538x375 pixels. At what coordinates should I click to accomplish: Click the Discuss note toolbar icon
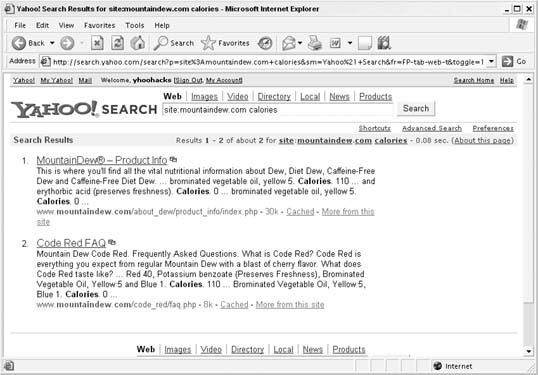[365, 43]
